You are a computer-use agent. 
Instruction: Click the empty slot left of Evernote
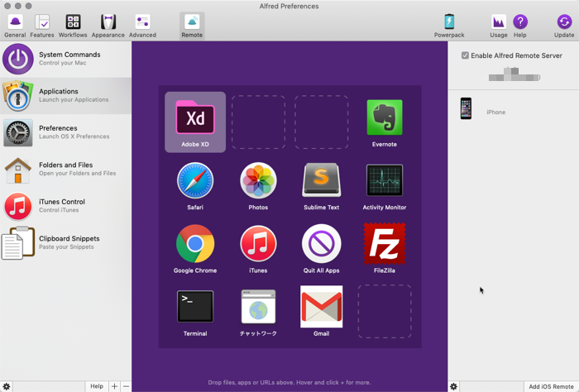(x=321, y=122)
